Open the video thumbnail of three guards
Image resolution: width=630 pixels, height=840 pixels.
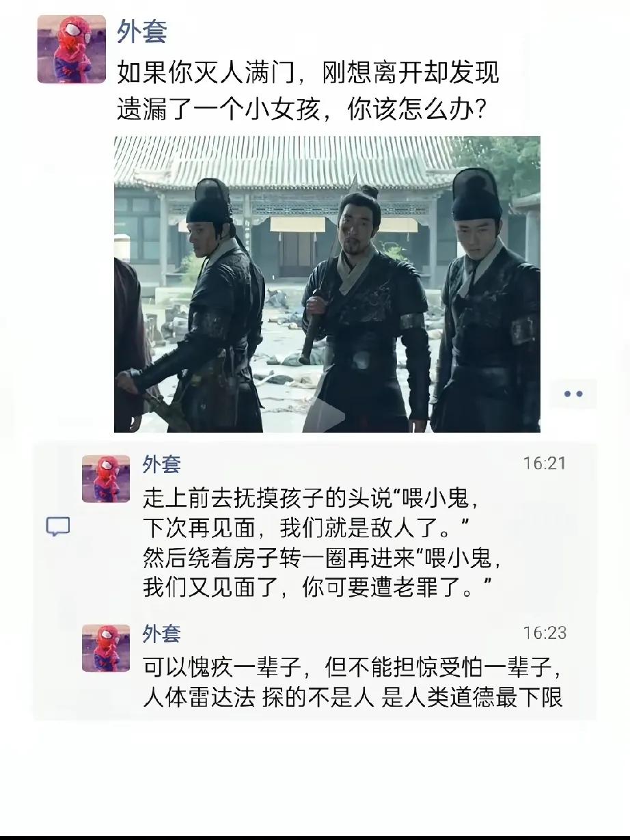click(x=327, y=284)
